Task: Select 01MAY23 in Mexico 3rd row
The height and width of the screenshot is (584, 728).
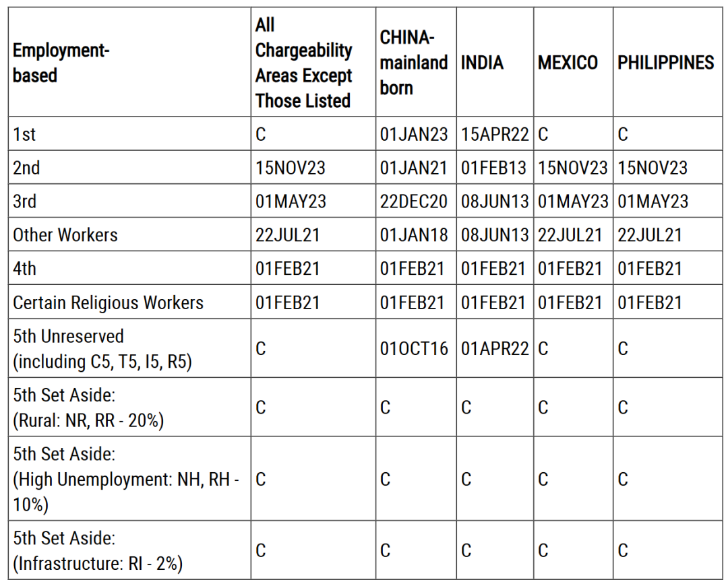Action: [x=573, y=201]
